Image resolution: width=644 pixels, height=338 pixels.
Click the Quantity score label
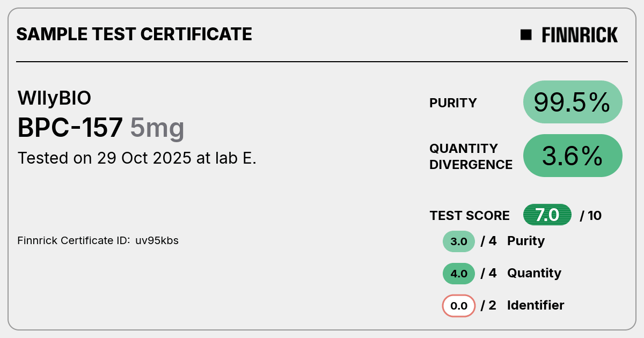[534, 273]
